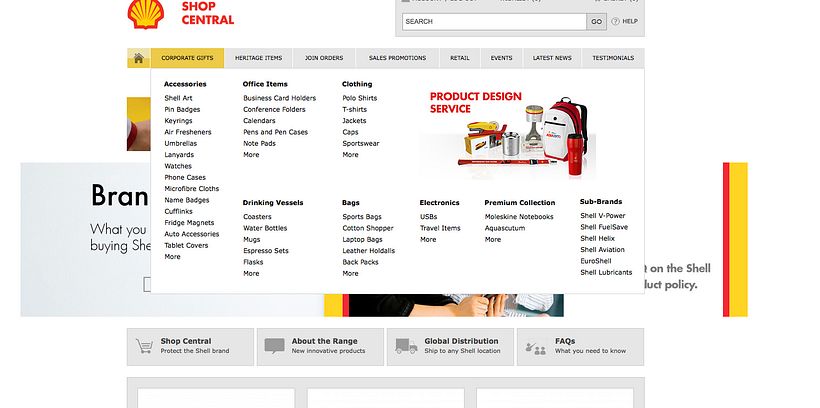Click the Shell logo
Image resolution: width=820 pixels, height=408 pixels.
(146, 14)
